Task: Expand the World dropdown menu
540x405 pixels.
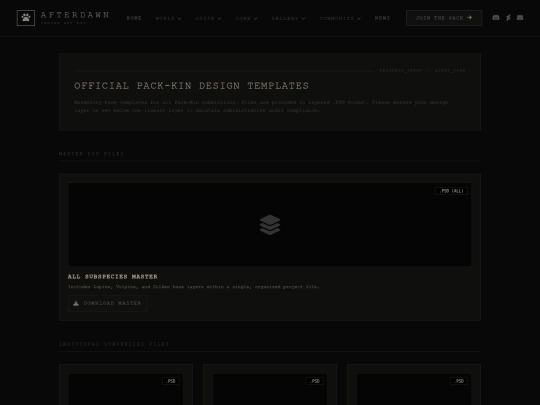Action: pos(168,18)
